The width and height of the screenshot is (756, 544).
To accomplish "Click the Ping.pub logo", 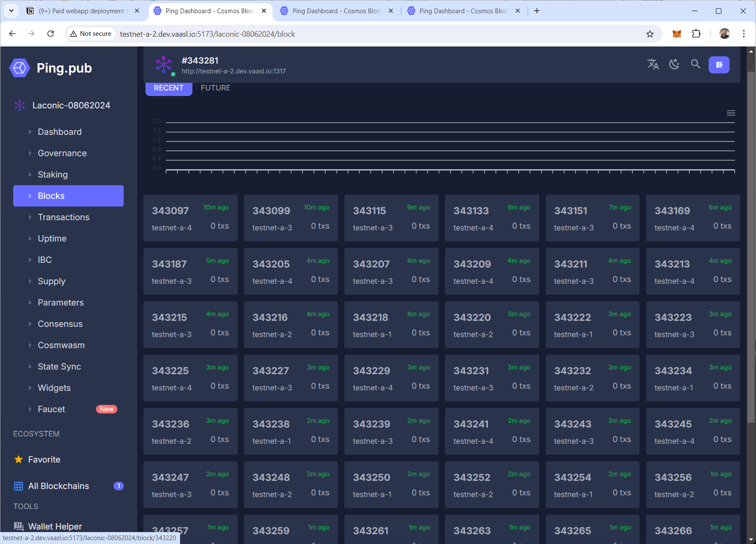I will 51,68.
